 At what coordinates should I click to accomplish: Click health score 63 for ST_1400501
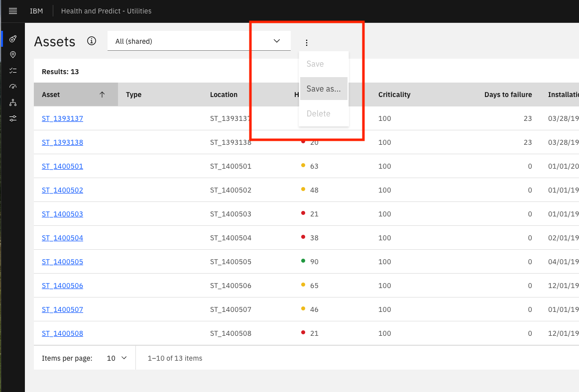(314, 166)
